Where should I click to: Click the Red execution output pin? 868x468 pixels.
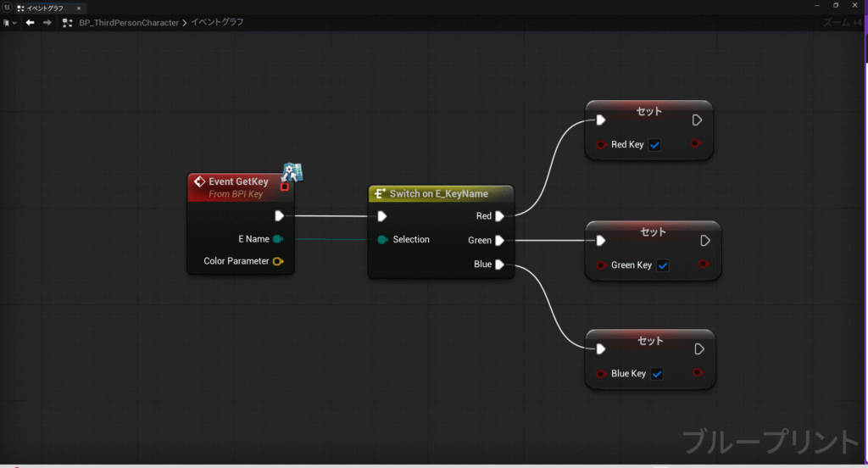click(499, 216)
